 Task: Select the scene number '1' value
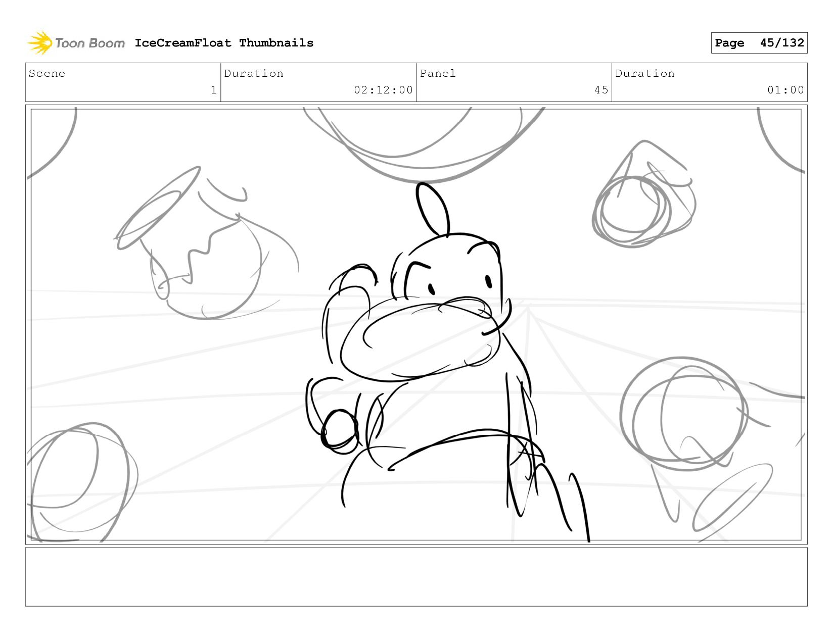[x=214, y=90]
